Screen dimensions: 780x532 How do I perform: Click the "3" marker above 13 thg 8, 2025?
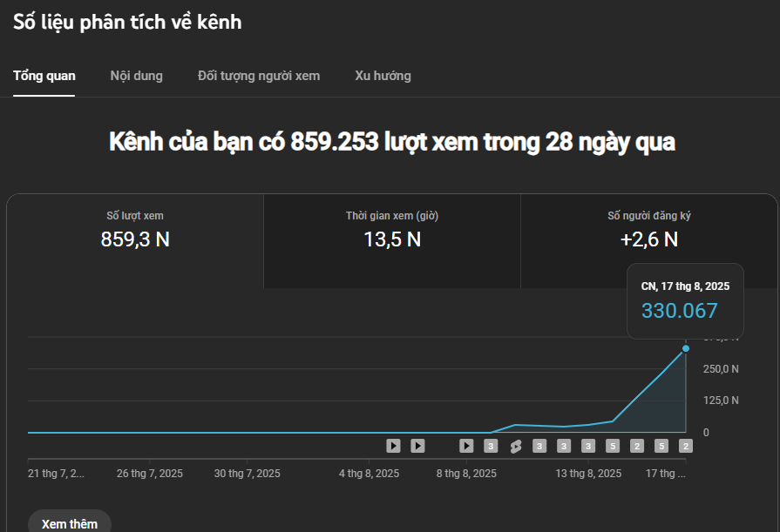tap(588, 446)
